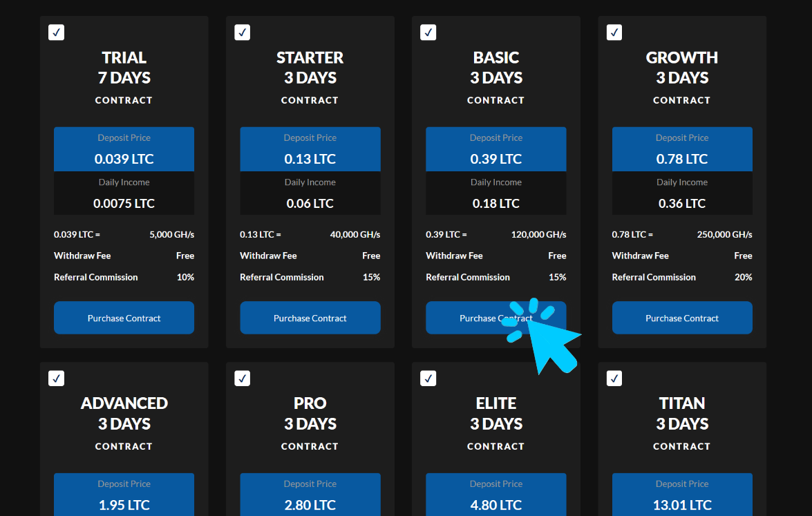
Task: Check the GROWTH contract checkbox
Action: [614, 32]
